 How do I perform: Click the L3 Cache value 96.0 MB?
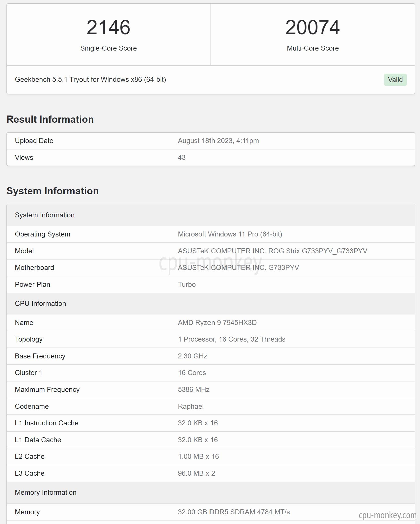196,473
